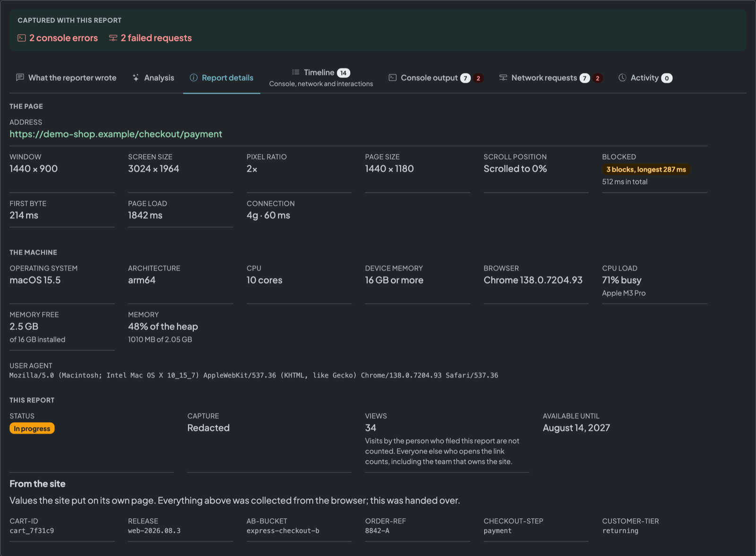Click the release value web-2026.08.3

(155, 531)
